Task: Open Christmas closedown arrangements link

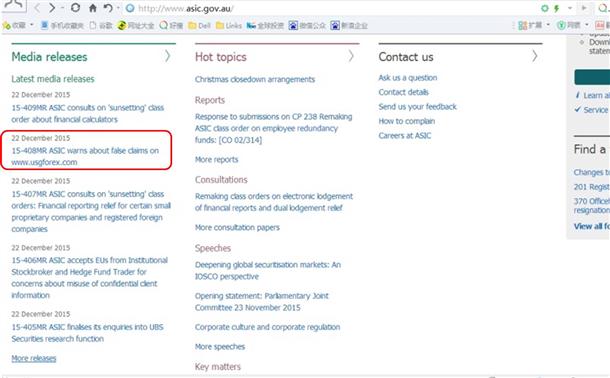Action: (255, 79)
